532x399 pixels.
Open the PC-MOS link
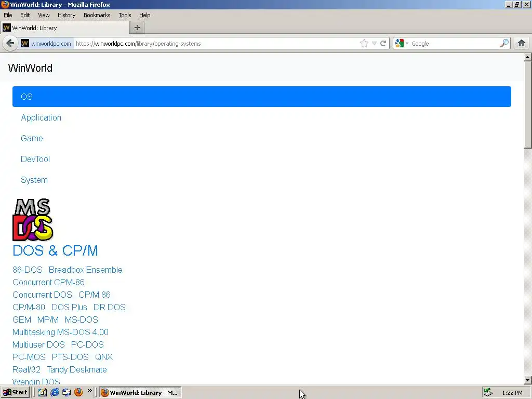29,357
